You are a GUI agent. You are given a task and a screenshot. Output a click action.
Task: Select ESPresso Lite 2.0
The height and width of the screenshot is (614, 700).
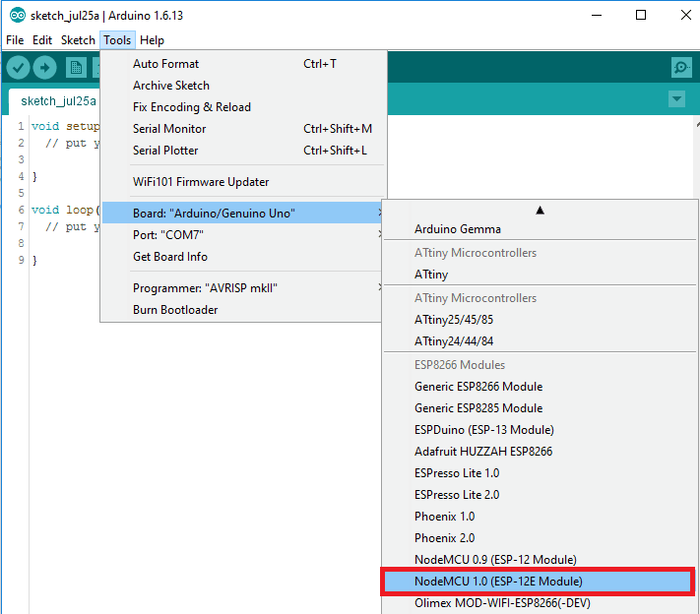coord(540,494)
